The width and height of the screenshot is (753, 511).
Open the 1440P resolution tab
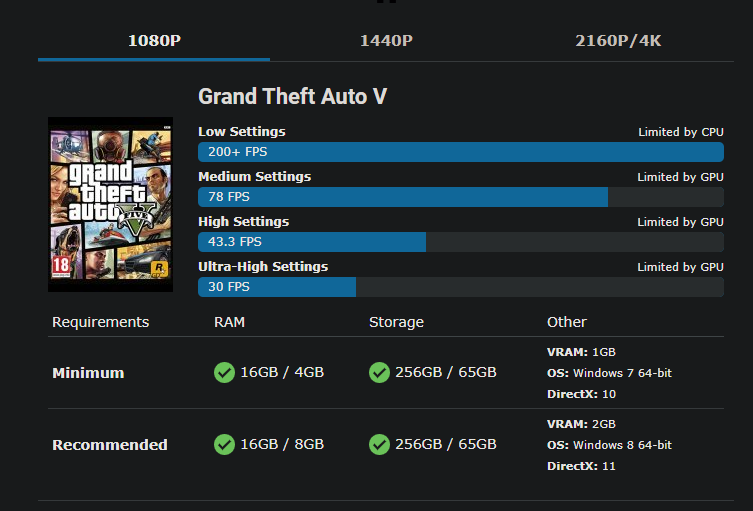pyautogui.click(x=386, y=41)
